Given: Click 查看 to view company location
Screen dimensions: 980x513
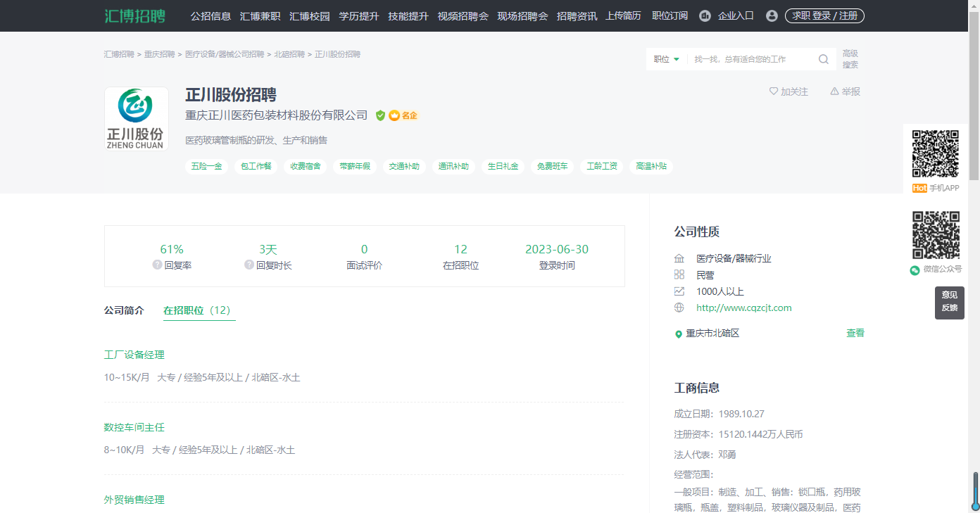Looking at the screenshot, I should [x=855, y=334].
